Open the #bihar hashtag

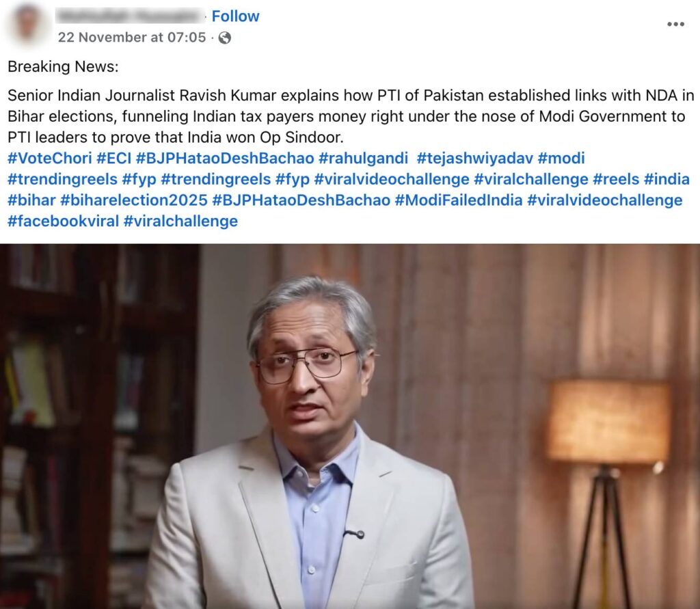point(31,200)
